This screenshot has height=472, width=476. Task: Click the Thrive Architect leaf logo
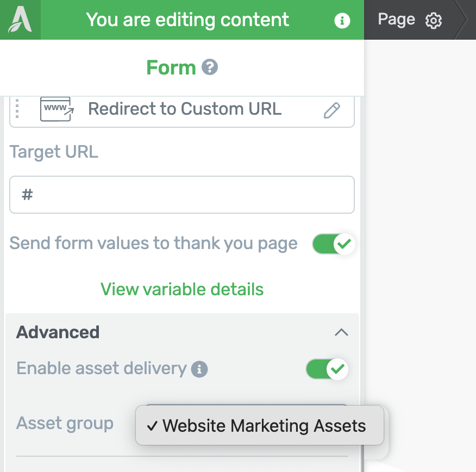point(20,20)
